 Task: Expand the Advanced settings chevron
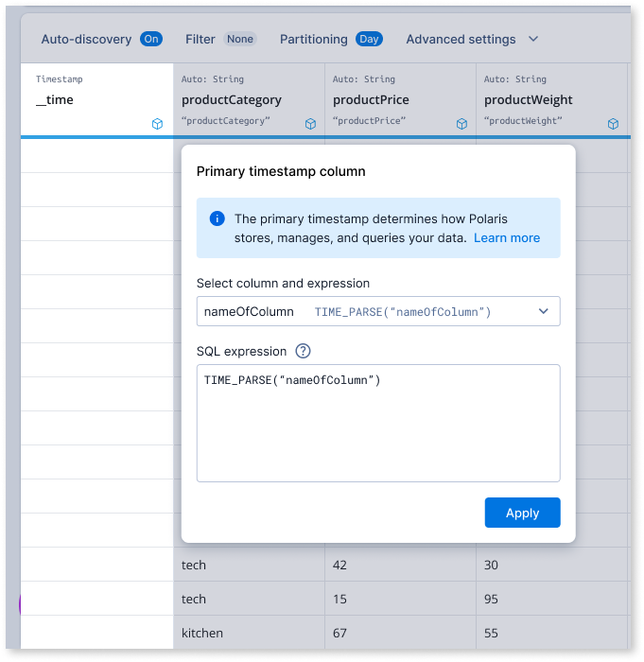coord(533,39)
